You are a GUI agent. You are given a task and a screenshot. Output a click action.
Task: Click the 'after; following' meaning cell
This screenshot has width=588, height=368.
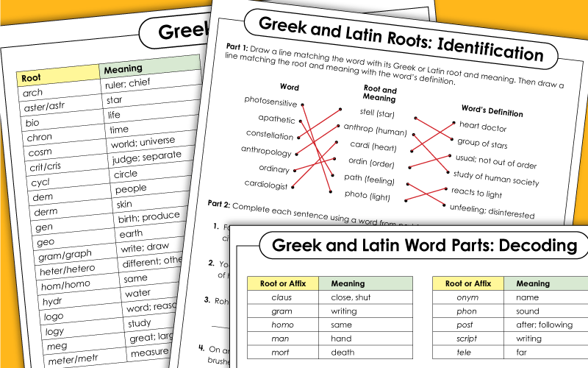coord(545,325)
